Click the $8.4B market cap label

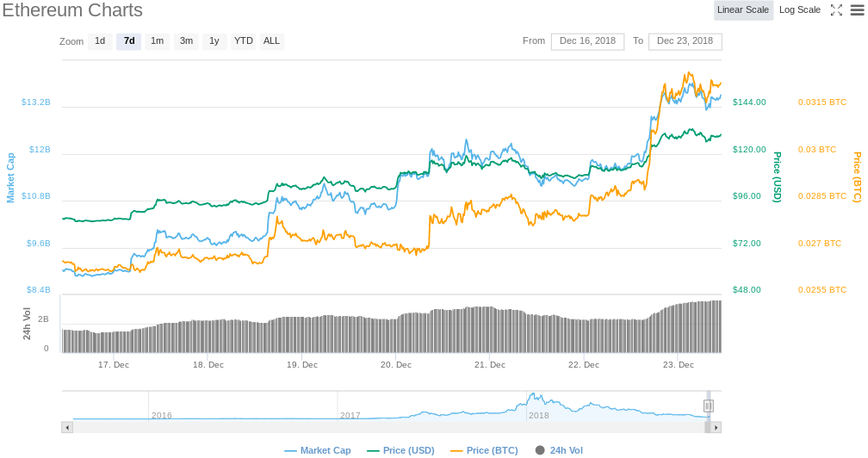(38, 290)
